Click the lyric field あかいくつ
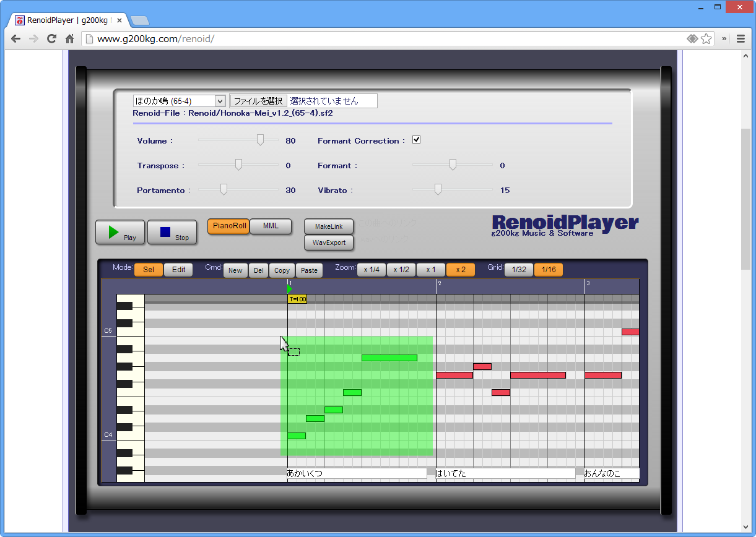 [357, 473]
